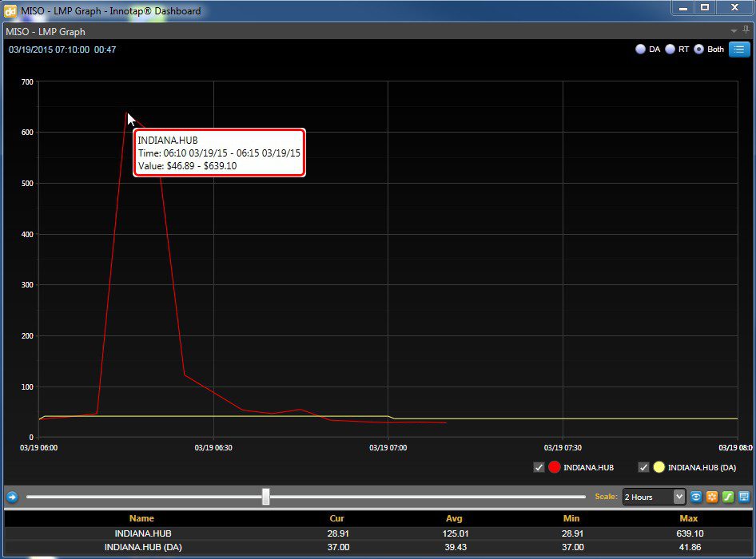Select the INDIANA.HUB table row name
Screen dimensions: 756x559
click(143, 533)
